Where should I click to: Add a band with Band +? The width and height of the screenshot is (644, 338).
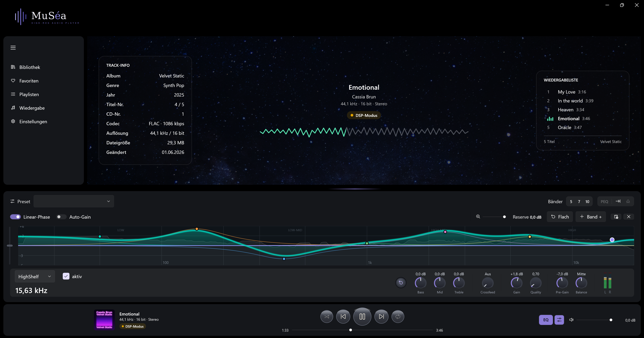tap(590, 217)
